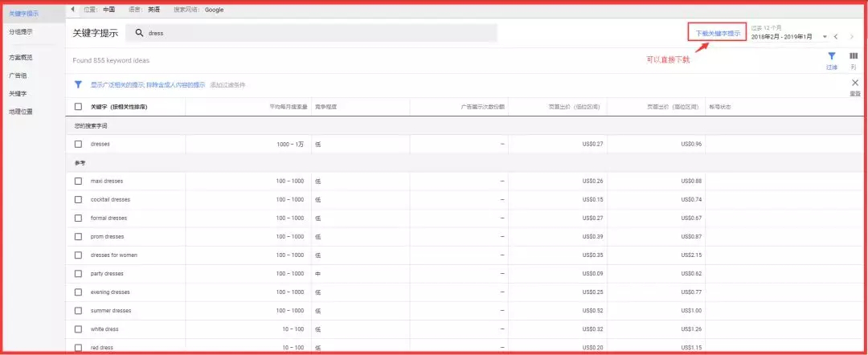
Task: Switch to 分组提示 in the sidebar
Action: tap(22, 32)
